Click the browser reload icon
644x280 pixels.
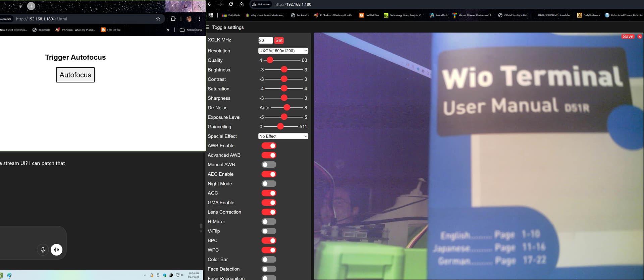tap(231, 4)
